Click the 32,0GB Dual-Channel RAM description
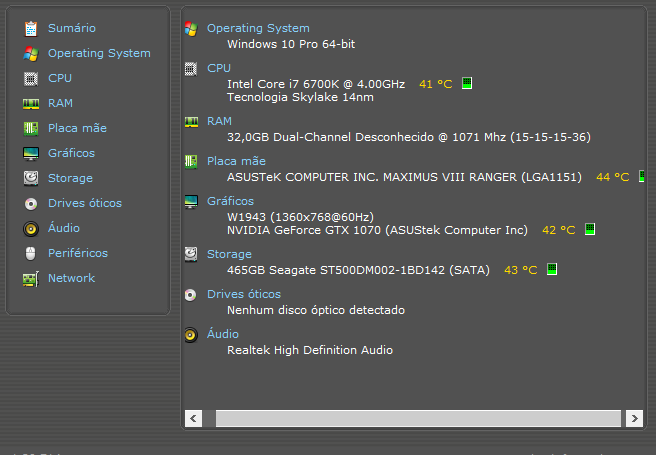This screenshot has width=657, height=455. tap(409, 137)
